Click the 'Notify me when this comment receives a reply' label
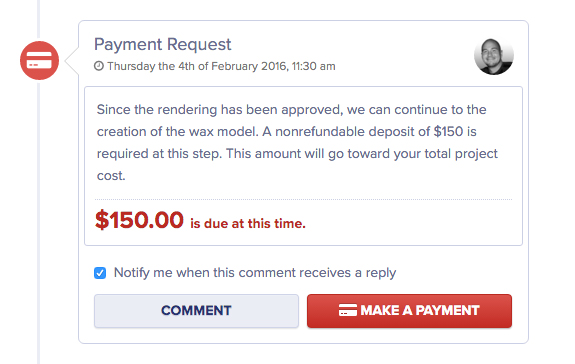The height and width of the screenshot is (364, 575). pos(255,273)
